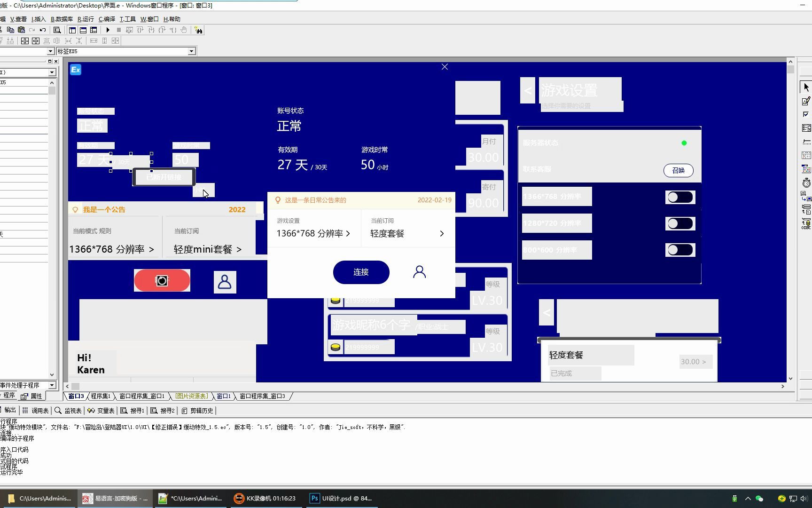Click the Paste clipboard icon
This screenshot has height=508, width=812.
click(21, 30)
